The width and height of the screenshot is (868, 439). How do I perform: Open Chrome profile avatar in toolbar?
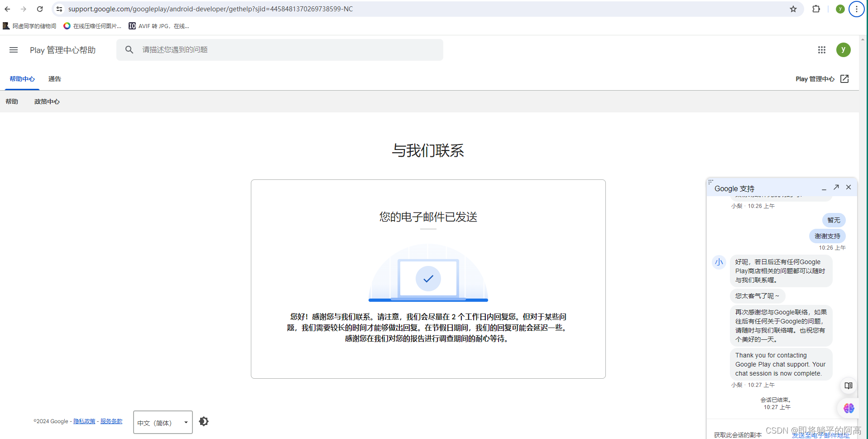(840, 9)
